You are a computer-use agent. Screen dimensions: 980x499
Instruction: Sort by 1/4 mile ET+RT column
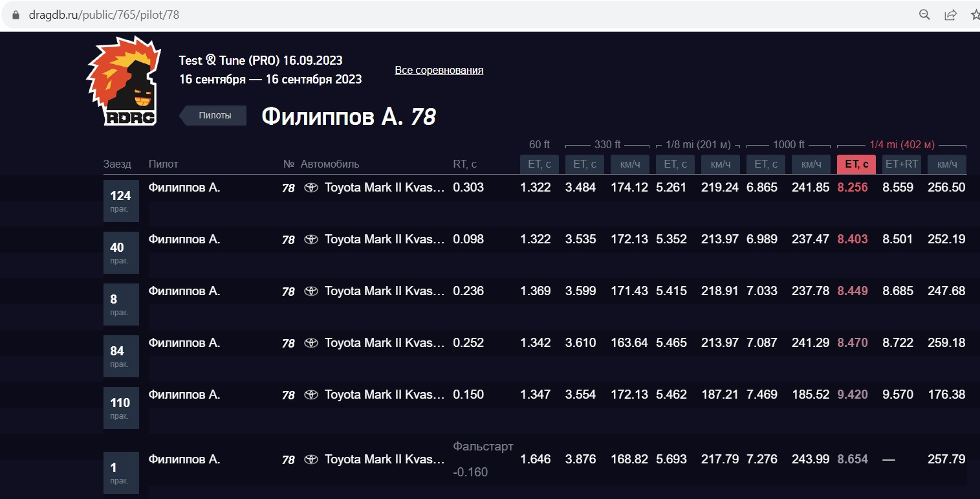(x=901, y=164)
